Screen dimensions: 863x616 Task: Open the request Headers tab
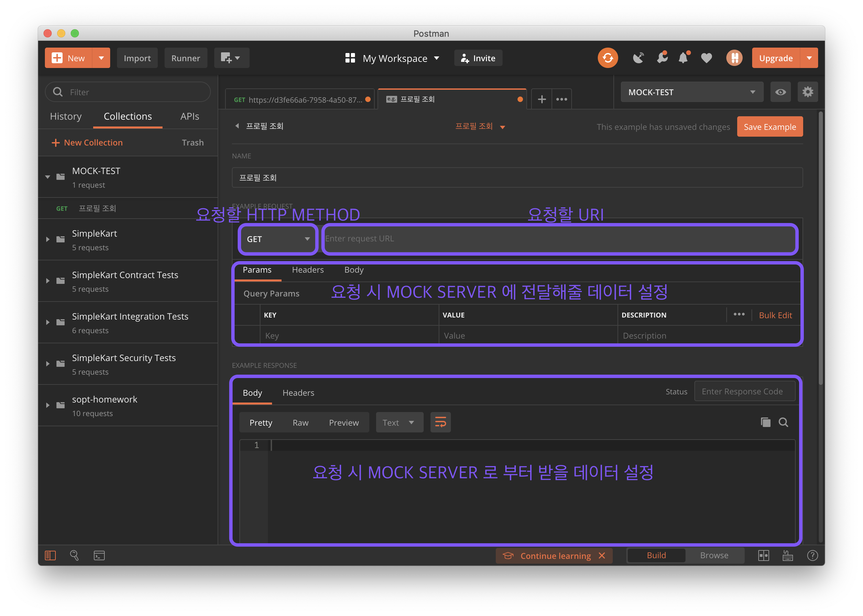point(308,270)
